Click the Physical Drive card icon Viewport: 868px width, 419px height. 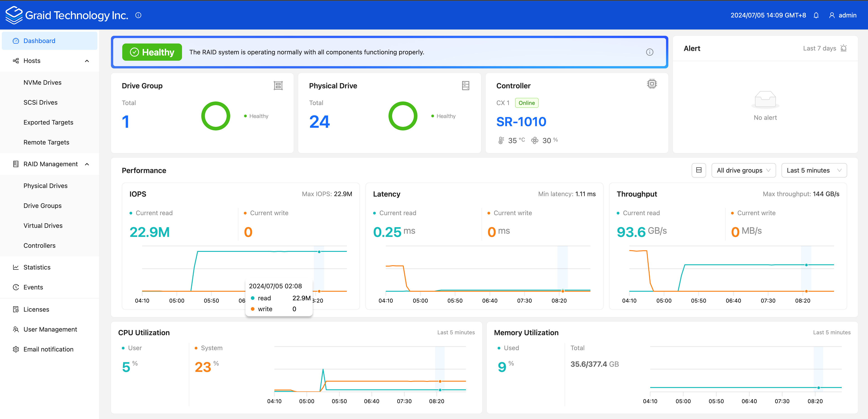click(465, 86)
